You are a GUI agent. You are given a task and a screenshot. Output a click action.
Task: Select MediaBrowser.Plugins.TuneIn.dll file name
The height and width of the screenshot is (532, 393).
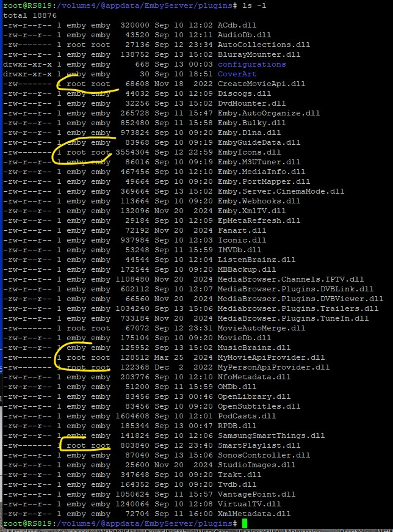(x=293, y=319)
